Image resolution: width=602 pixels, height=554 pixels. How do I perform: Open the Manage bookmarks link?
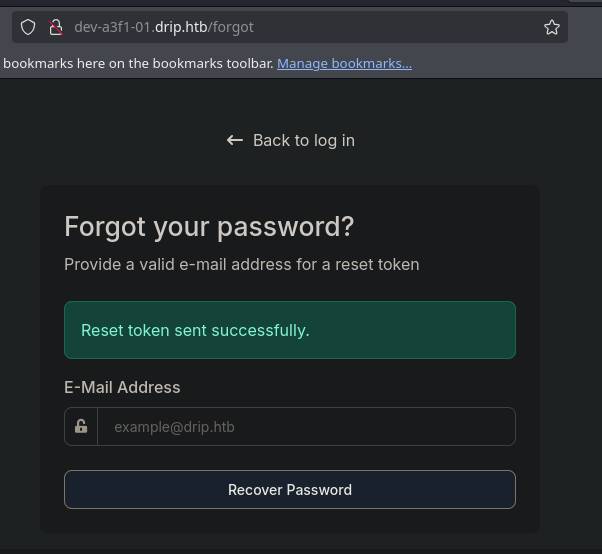[344, 64]
